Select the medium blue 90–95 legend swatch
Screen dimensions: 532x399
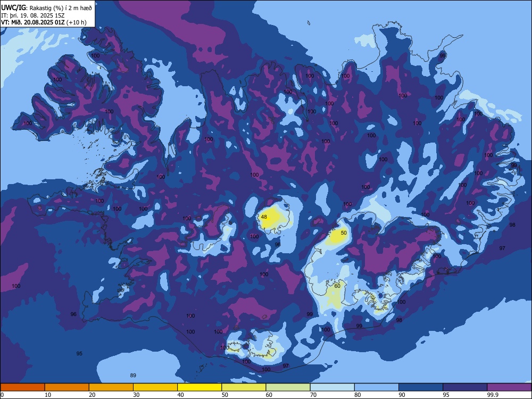pos(421,387)
